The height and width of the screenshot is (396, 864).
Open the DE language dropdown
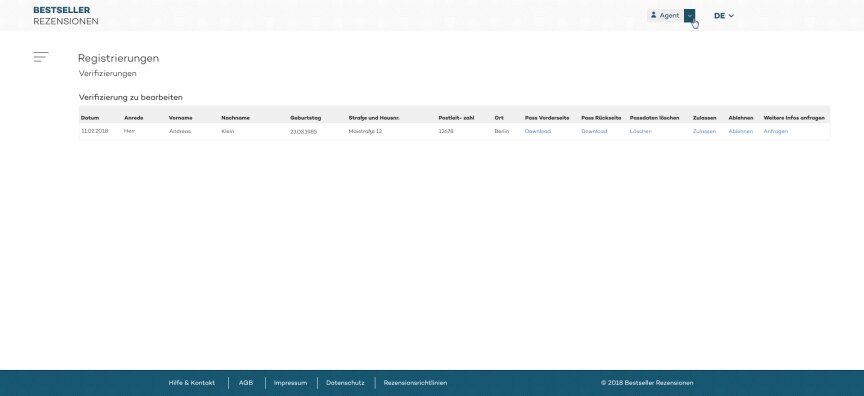point(723,16)
